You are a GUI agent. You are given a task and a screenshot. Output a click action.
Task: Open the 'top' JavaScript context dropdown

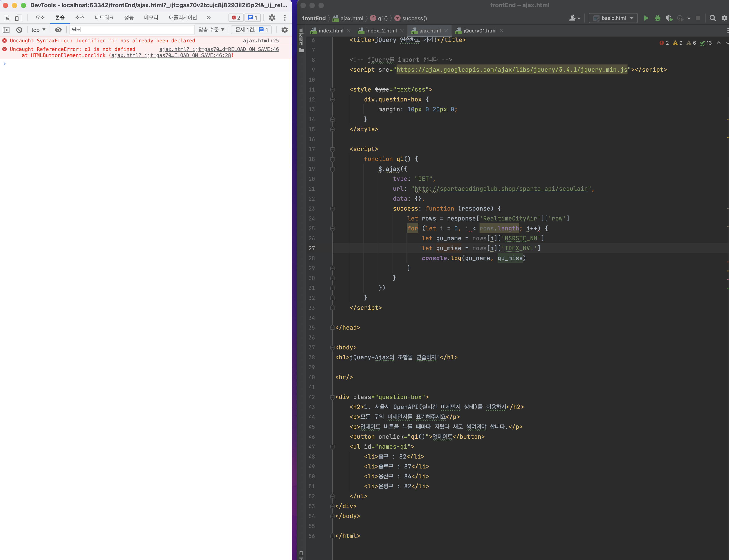pyautogui.click(x=38, y=30)
